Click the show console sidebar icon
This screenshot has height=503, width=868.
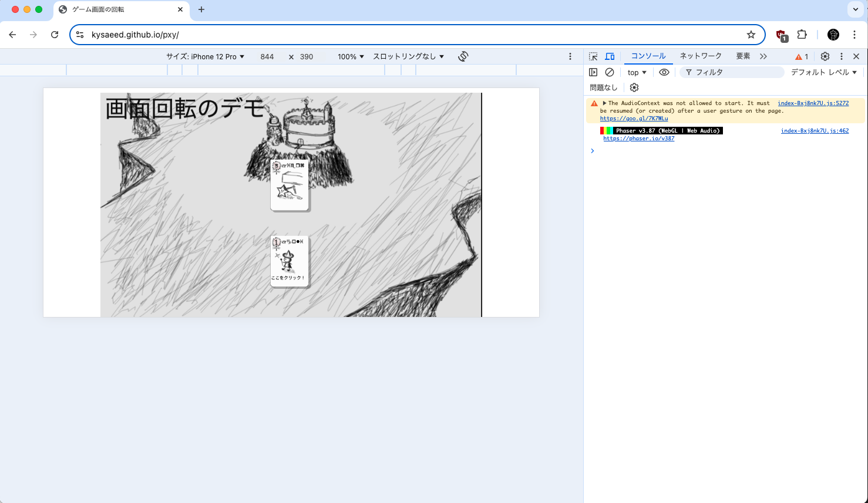tap(593, 72)
